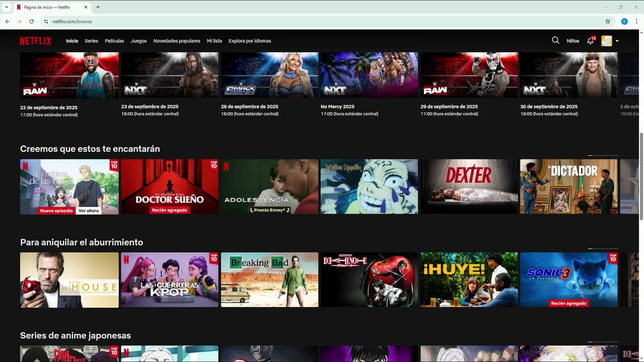Open Adolescencia title card
644x362 pixels.
[x=270, y=187]
